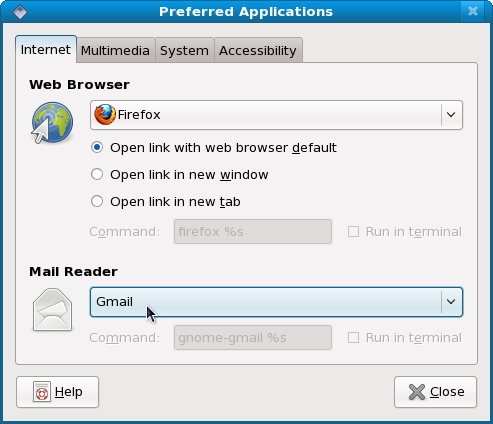
Task: Expand the Gmail mail reader dropdown arrow
Action: pos(451,302)
